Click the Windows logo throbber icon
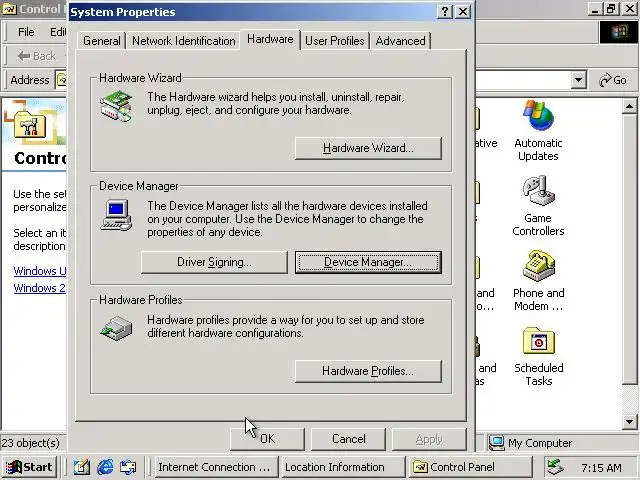The width and height of the screenshot is (640, 480). [x=619, y=32]
